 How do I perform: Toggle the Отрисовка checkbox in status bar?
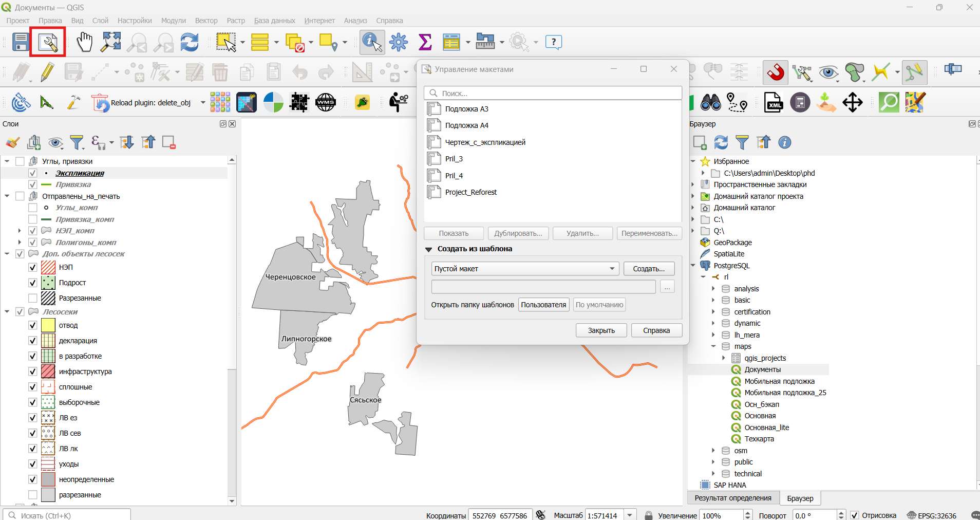(855, 515)
